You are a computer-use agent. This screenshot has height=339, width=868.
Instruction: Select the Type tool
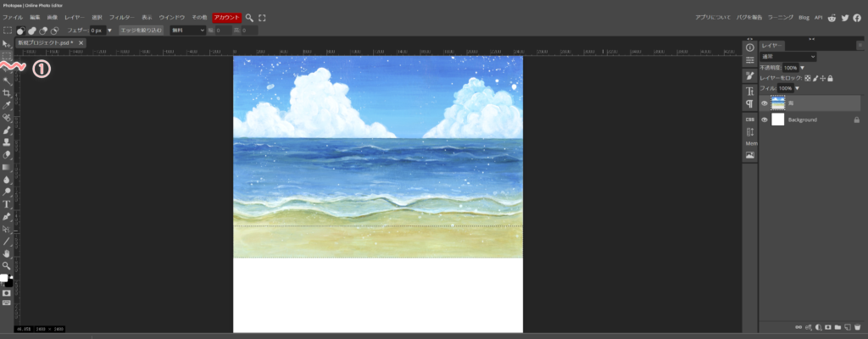7,203
